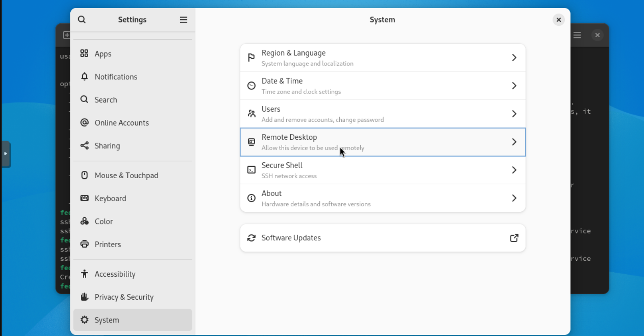Select Keyboard in the sidebar

coord(133,198)
